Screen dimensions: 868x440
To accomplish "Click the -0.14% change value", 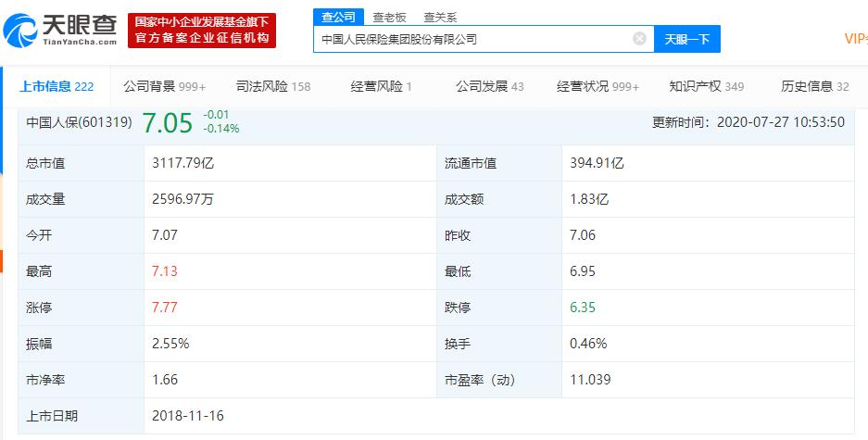I will click(220, 129).
